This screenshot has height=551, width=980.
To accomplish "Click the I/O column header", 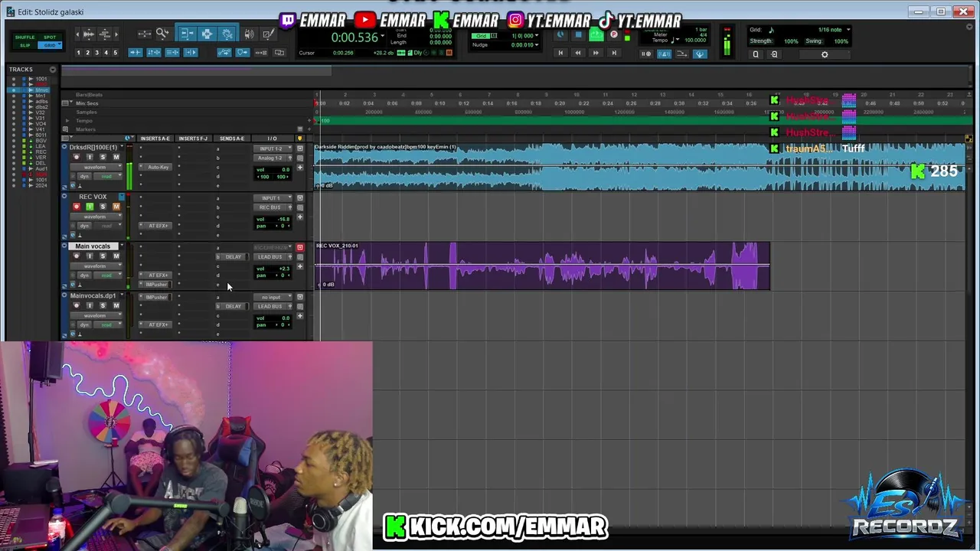I will (x=272, y=139).
